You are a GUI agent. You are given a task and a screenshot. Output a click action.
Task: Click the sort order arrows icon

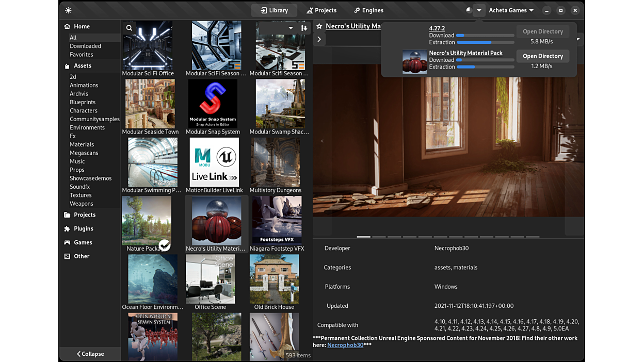[303, 27]
